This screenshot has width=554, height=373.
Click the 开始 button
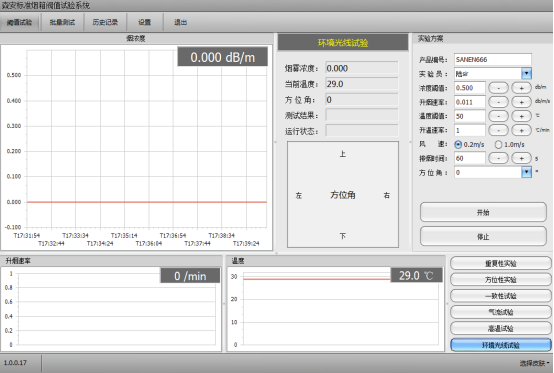(x=483, y=212)
